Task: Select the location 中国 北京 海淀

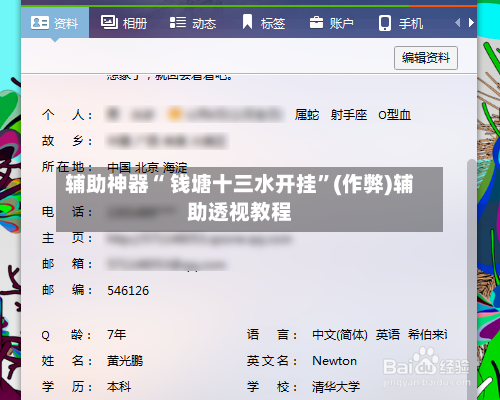Action: pos(147,166)
